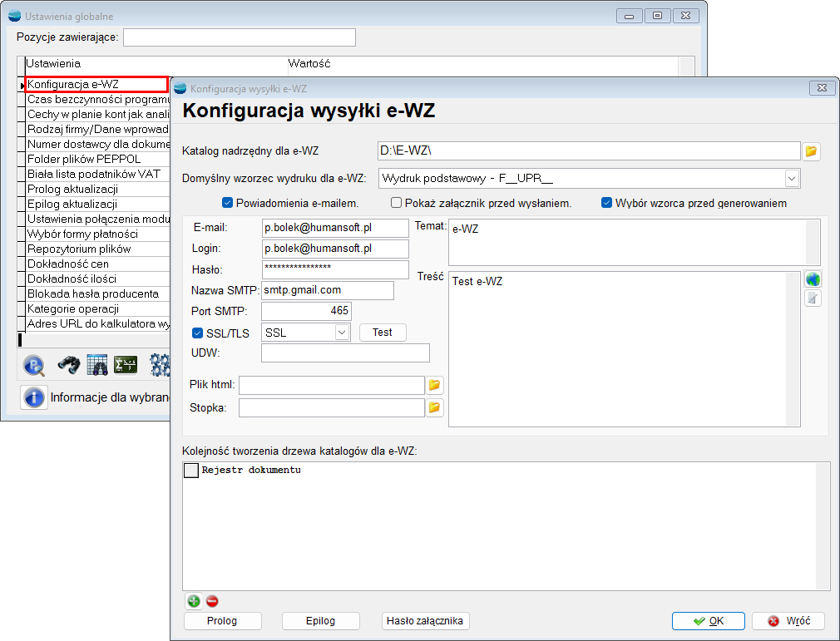The height and width of the screenshot is (641, 840).
Task: Click into the Port SMTP field
Action: (306, 311)
